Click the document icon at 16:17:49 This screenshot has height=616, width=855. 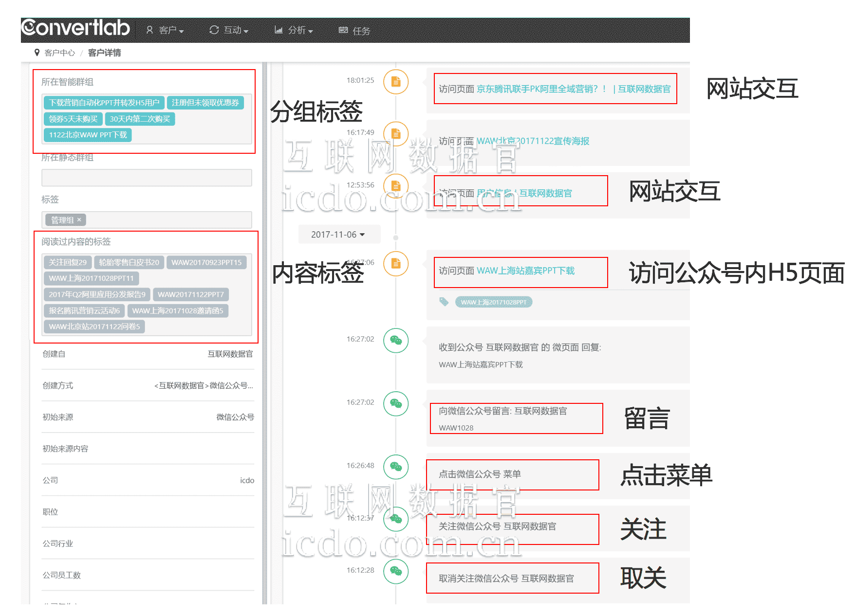396,133
